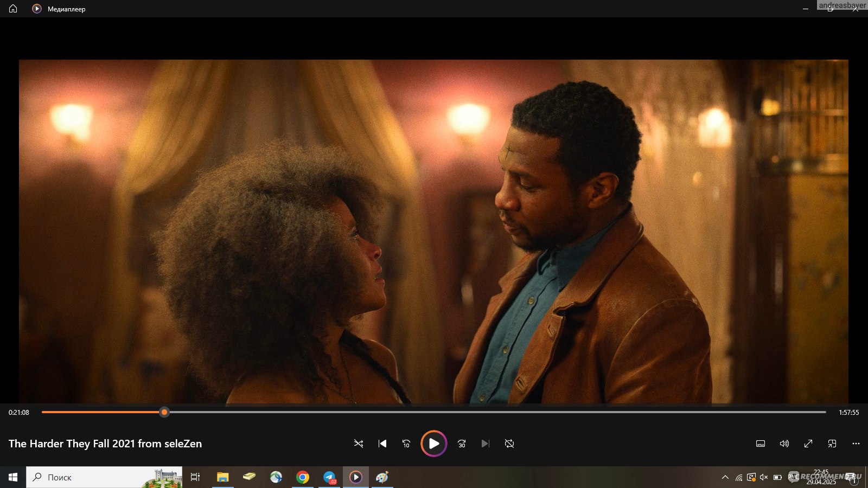Screen dimensions: 868x488
Task: Start playing the movie
Action: coord(434,444)
